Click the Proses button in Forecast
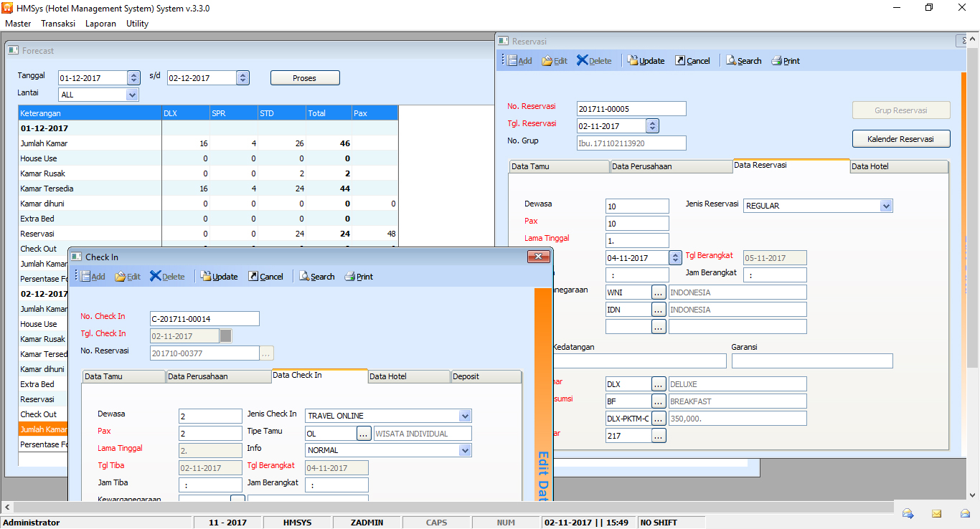Image resolution: width=980 pixels, height=529 pixels. [x=305, y=78]
